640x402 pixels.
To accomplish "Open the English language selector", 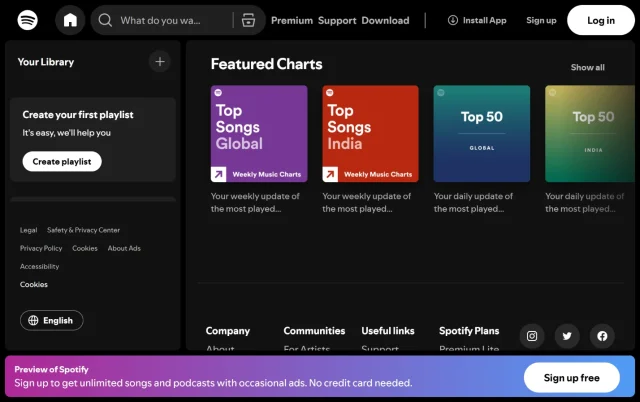I will pyautogui.click(x=52, y=320).
